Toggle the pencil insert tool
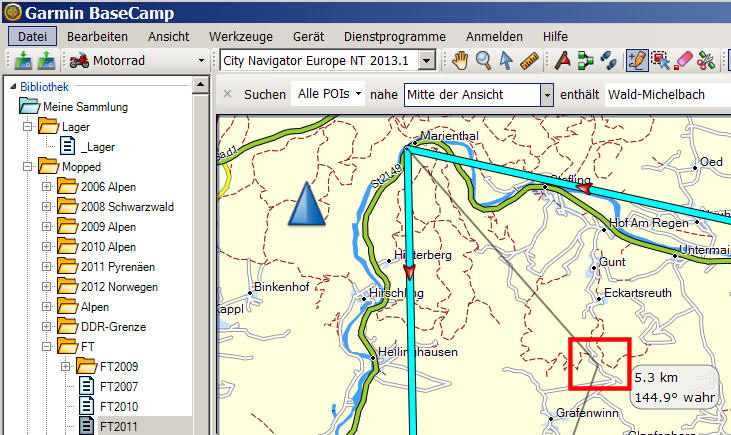 coord(636,61)
